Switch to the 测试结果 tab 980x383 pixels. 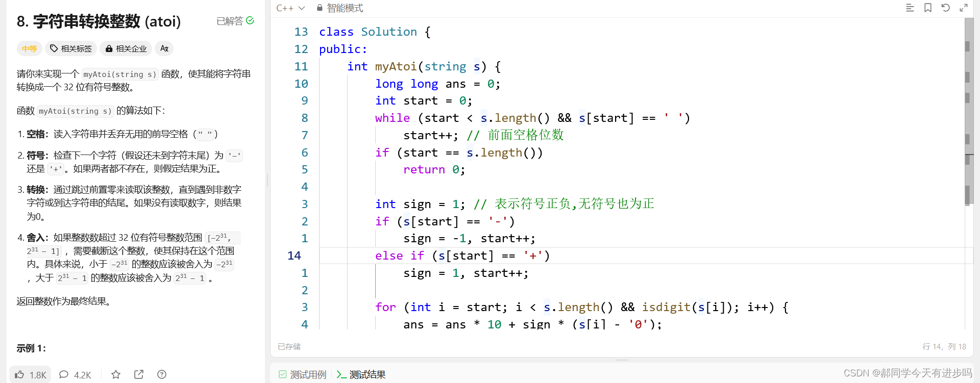point(361,375)
